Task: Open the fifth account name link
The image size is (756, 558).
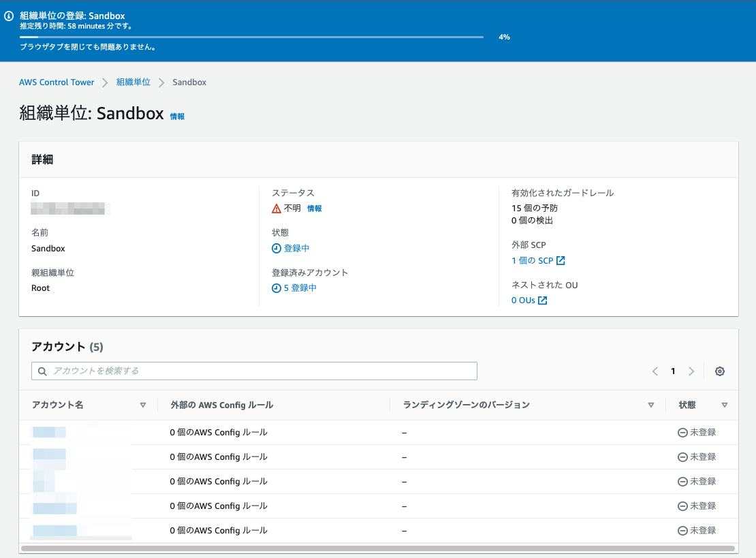Action: (54, 531)
